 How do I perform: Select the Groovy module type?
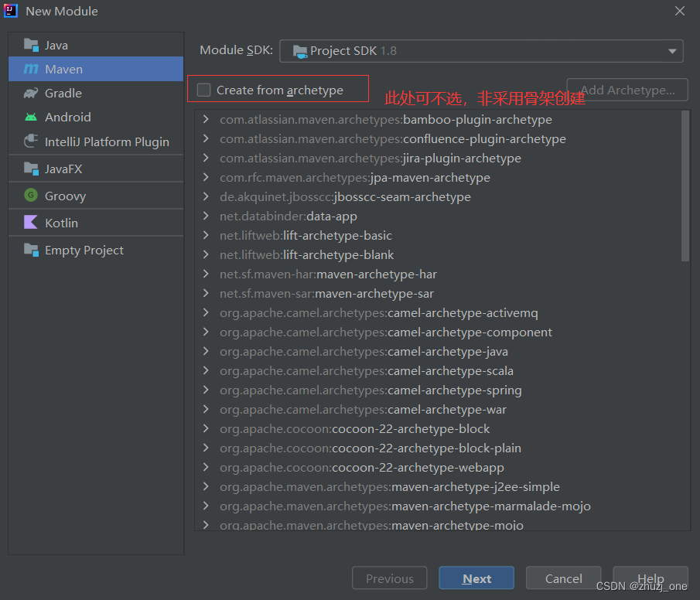(x=96, y=196)
